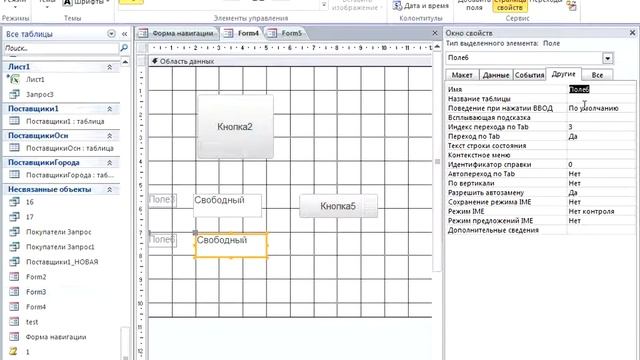Collapse the Несвязанные объекты group

(x=109, y=189)
